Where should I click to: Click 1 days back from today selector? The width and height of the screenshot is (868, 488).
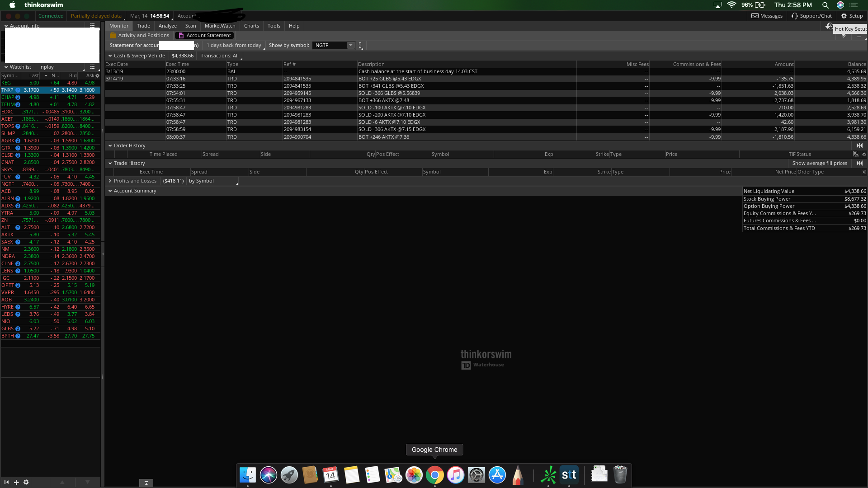[234, 45]
